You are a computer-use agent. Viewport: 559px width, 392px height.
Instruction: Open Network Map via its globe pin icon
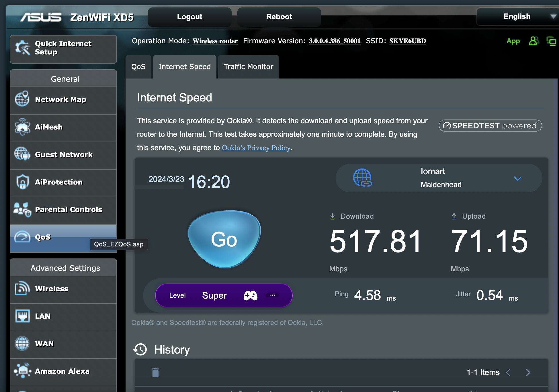point(22,99)
